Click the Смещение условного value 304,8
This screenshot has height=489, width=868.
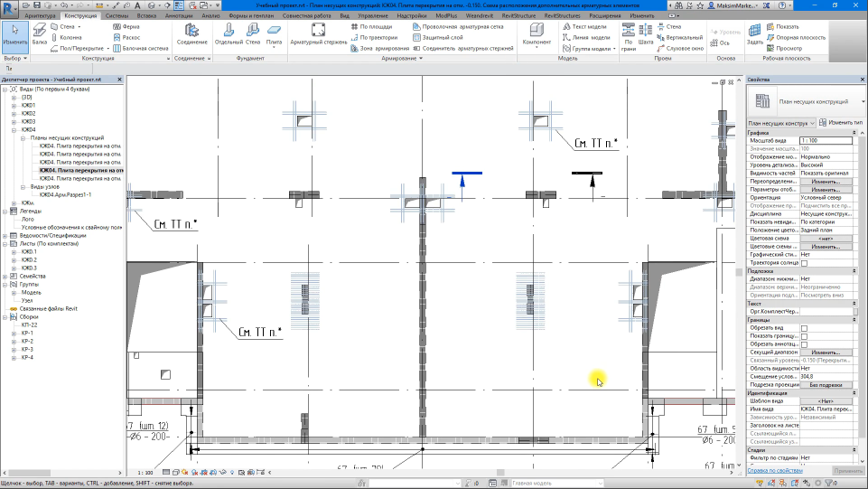[x=826, y=377]
